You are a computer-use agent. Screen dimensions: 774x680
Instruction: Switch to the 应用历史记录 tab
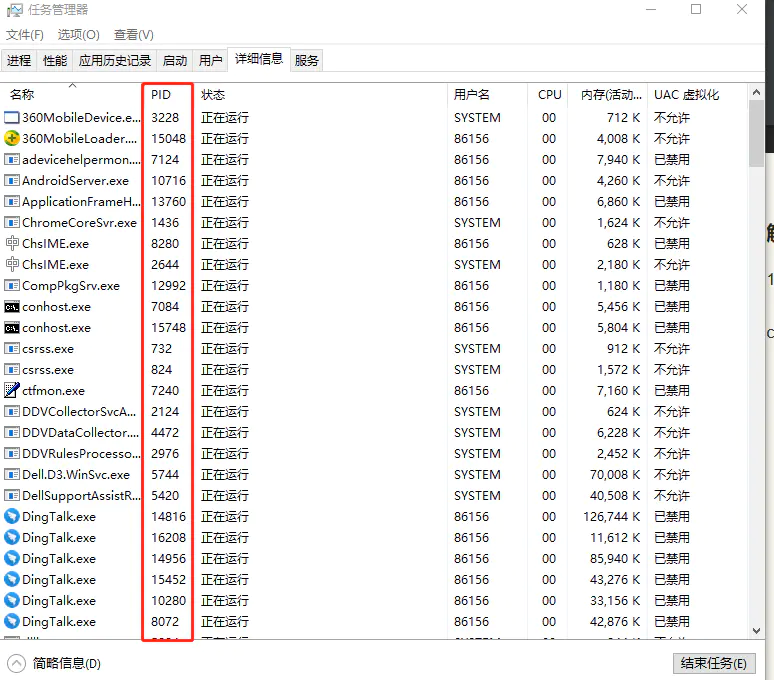115,60
